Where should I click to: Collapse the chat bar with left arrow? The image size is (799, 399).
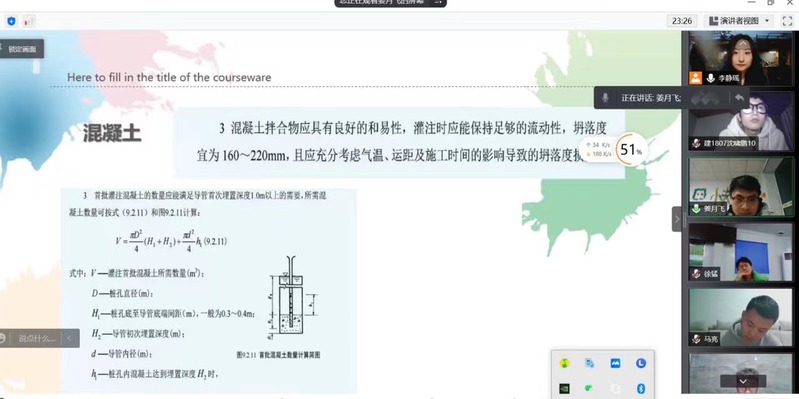(69, 338)
